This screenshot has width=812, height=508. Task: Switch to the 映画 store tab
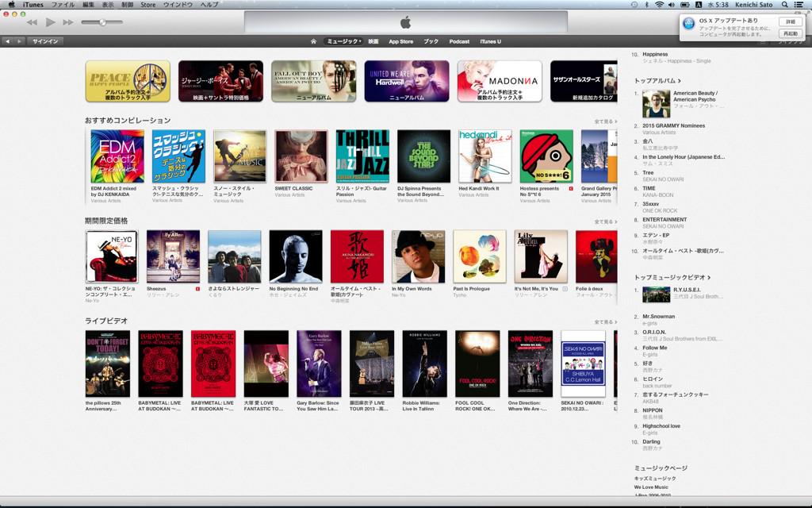[373, 41]
